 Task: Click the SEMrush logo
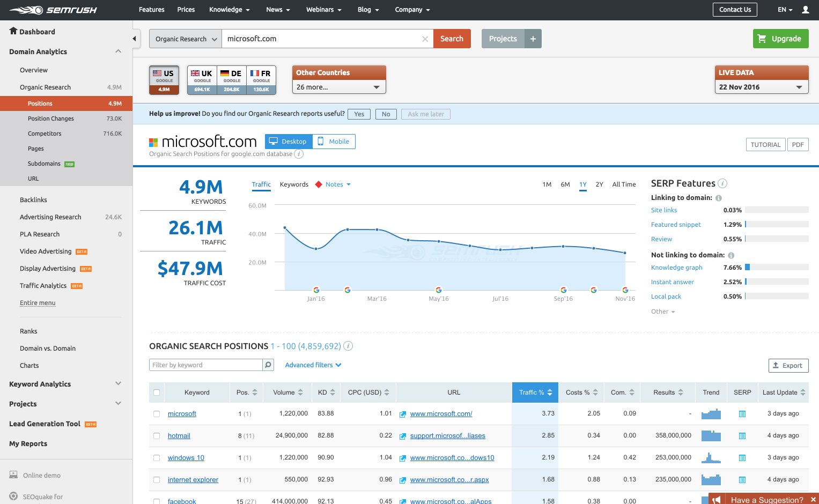click(x=53, y=10)
